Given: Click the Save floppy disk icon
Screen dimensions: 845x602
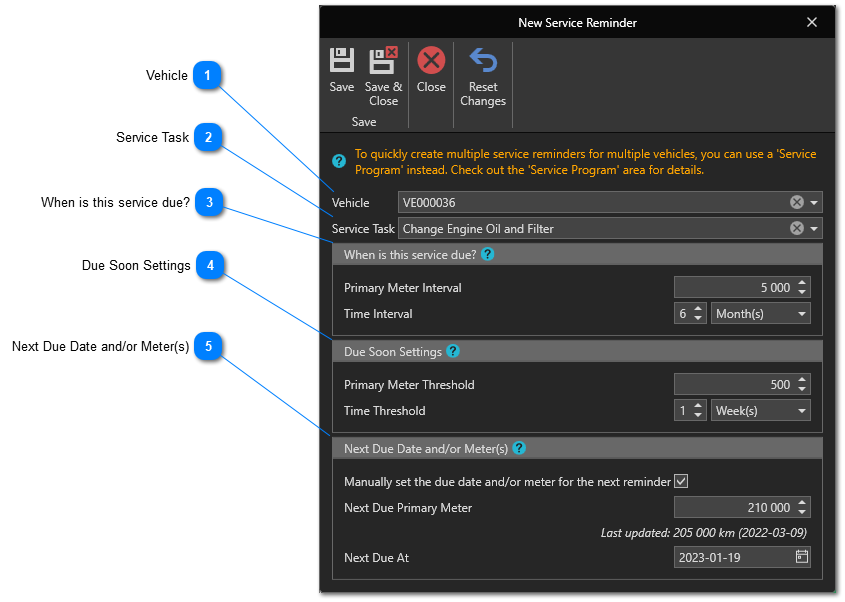Looking at the screenshot, I should (342, 62).
